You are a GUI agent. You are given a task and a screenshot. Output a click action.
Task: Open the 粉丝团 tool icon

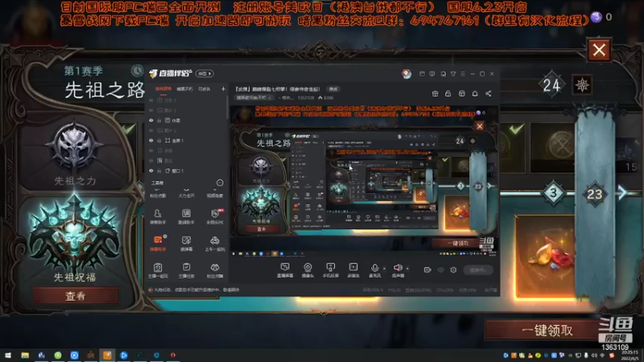(215, 270)
